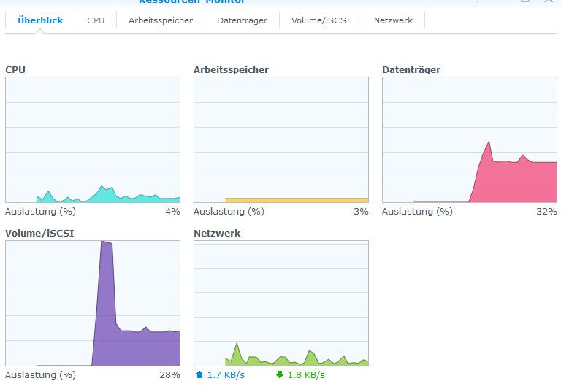The height and width of the screenshot is (392, 561).
Task: Click the green download arrow icon
Action: (x=280, y=374)
